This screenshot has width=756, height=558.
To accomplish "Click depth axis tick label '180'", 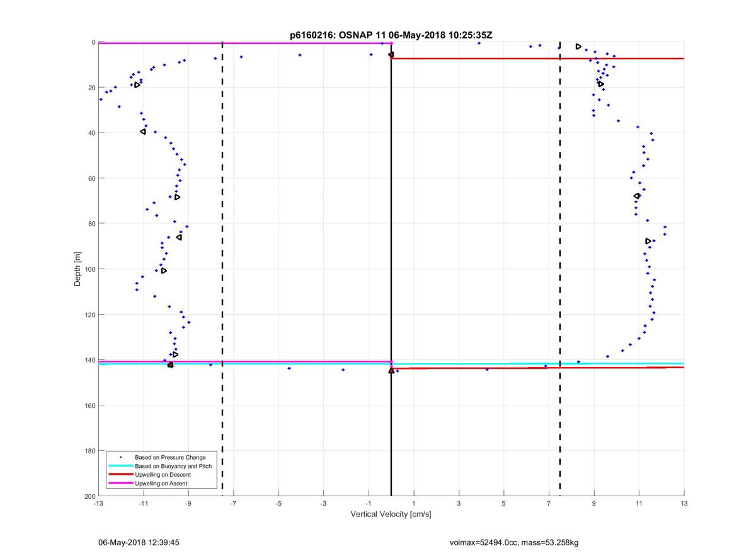I will pos(89,451).
